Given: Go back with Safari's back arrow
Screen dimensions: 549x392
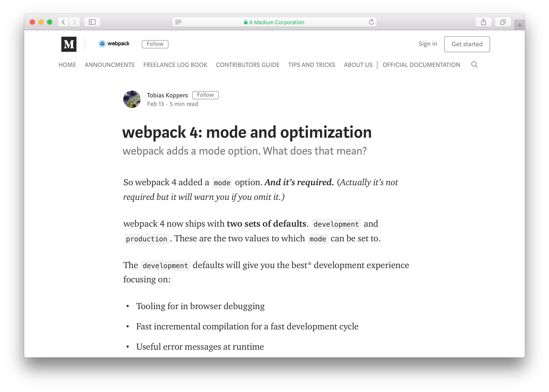Looking at the screenshot, I should (x=63, y=22).
